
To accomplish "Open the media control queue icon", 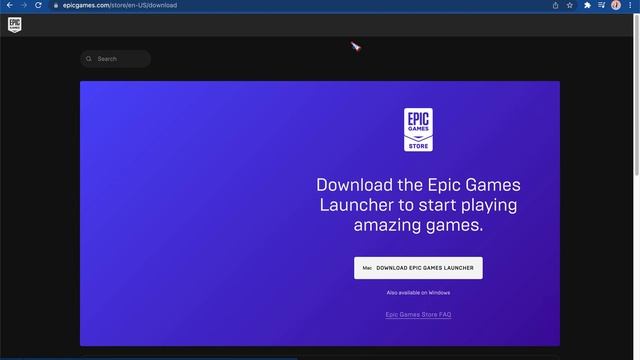I will tap(602, 5).
